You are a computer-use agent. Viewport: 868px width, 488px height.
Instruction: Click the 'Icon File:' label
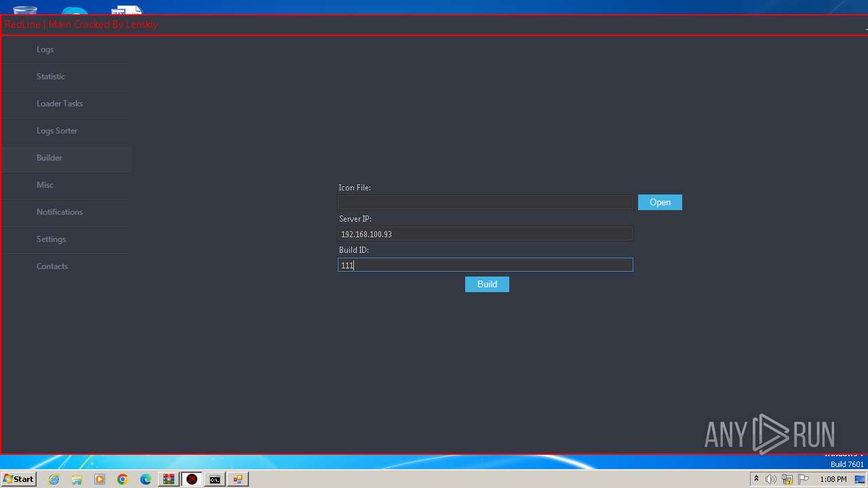click(x=355, y=188)
